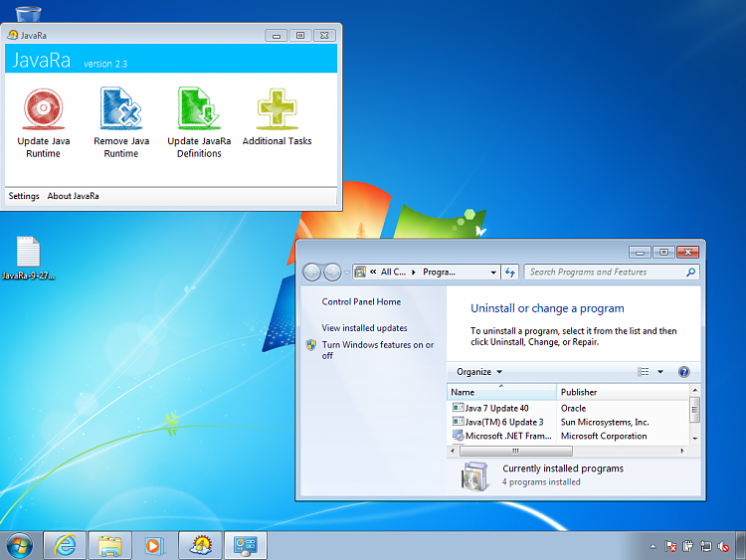Click the Update Java Runtime red disc icon
Viewport: 746px width, 560px height.
click(x=44, y=109)
